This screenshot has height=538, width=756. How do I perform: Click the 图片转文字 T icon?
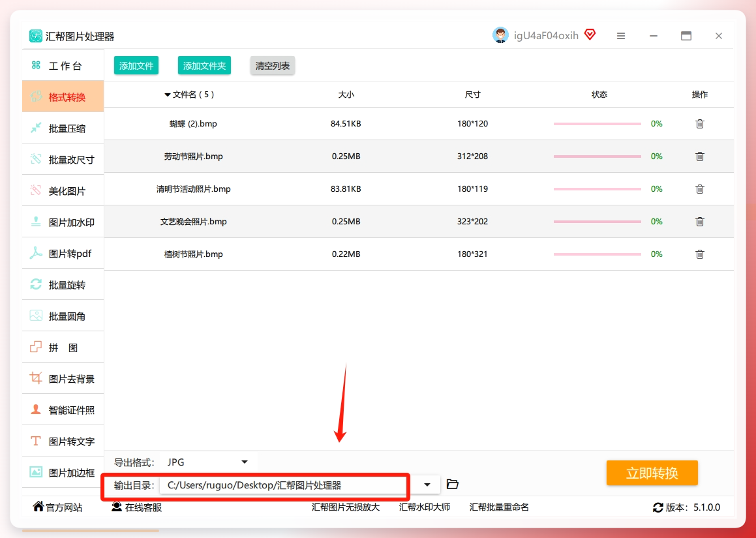click(x=36, y=441)
